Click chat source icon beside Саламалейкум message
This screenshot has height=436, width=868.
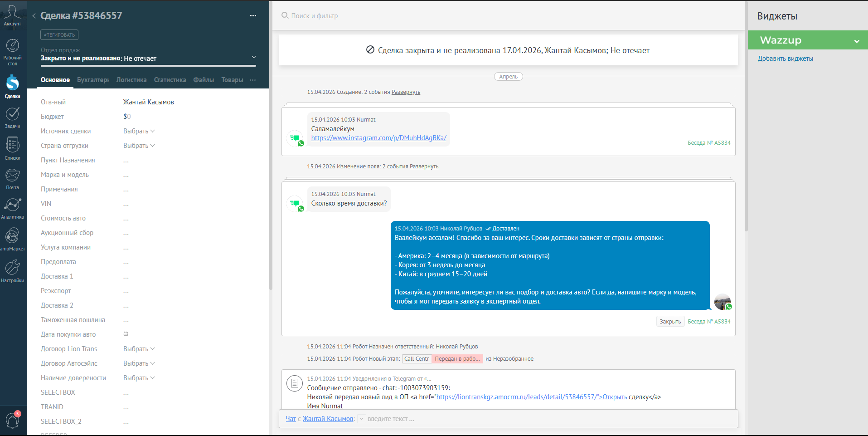point(296,138)
